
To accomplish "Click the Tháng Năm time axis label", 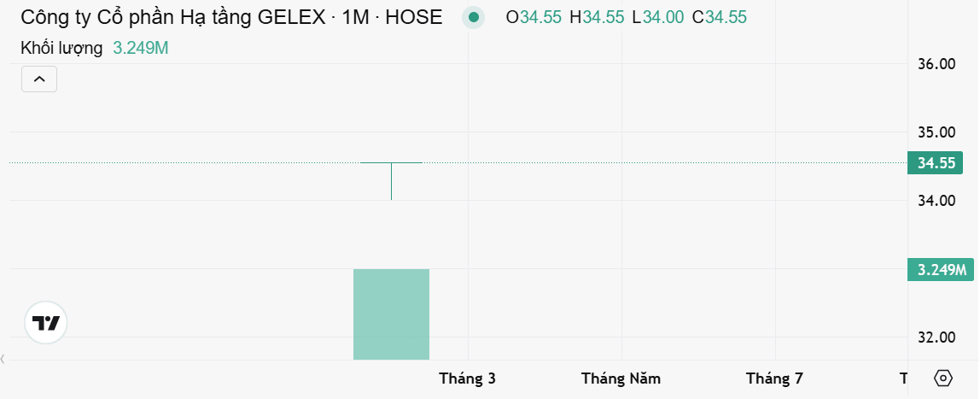I will point(621,378).
